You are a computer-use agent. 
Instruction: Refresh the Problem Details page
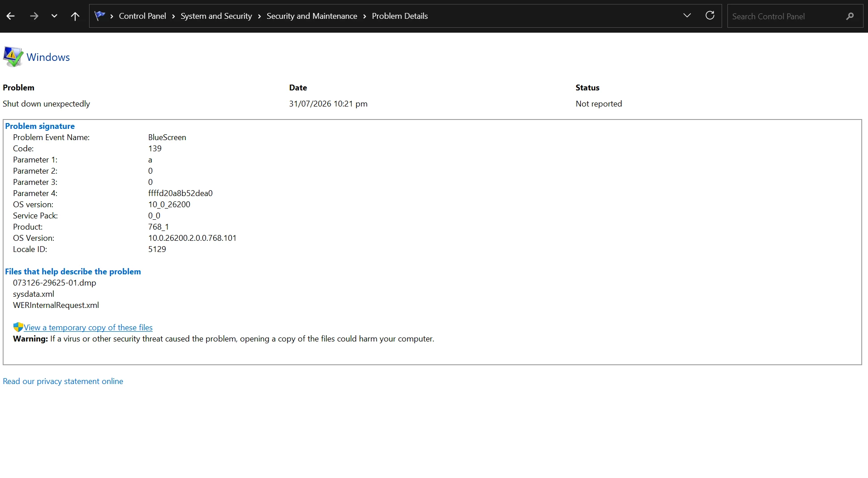click(710, 16)
